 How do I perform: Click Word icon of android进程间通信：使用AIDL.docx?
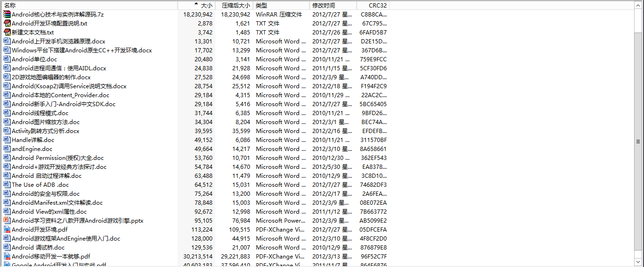(x=7, y=68)
